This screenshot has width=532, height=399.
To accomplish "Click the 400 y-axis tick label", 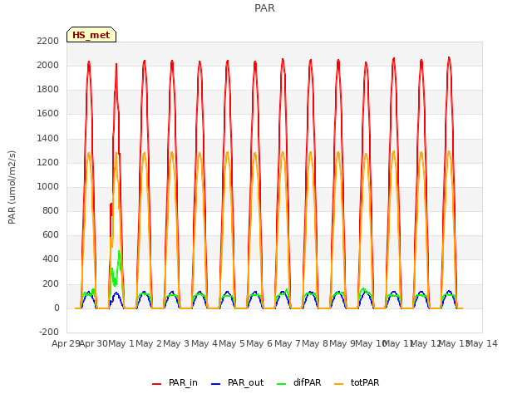I will point(51,259).
